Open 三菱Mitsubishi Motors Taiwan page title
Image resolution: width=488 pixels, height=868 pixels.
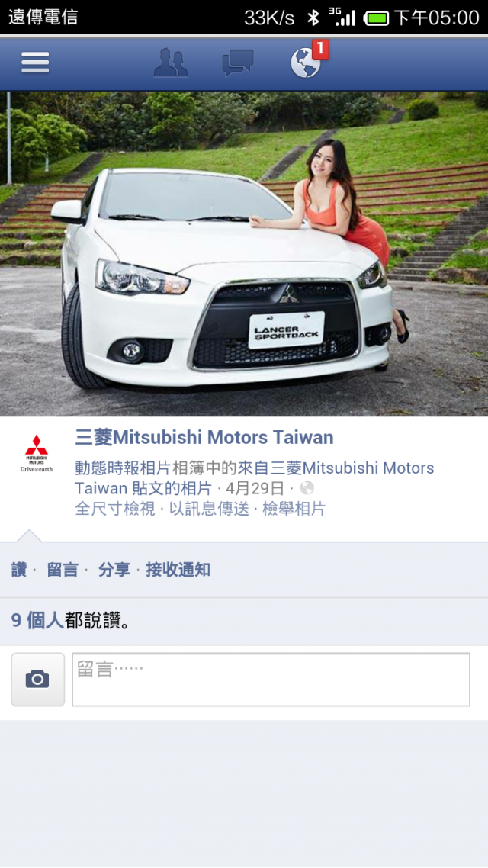pos(204,438)
